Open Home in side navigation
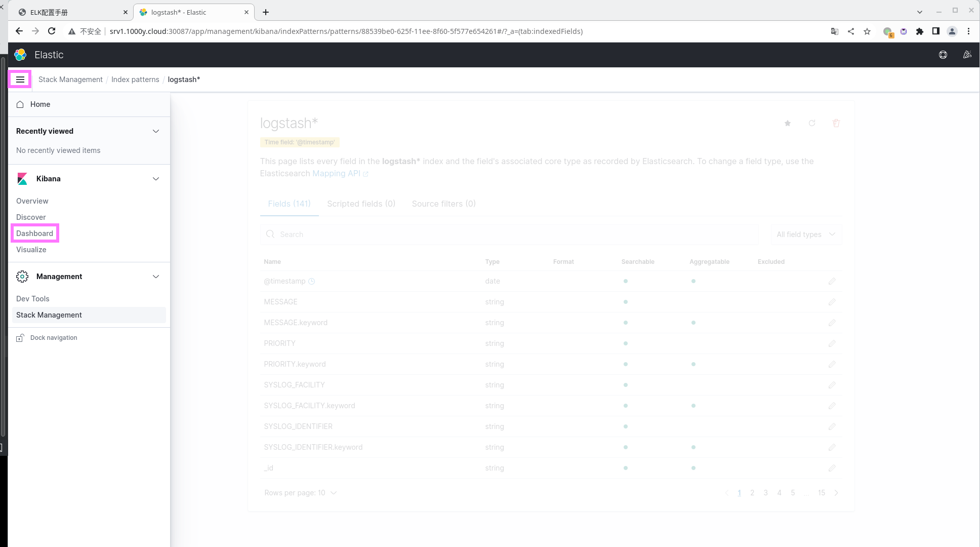The height and width of the screenshot is (547, 980). click(x=40, y=104)
